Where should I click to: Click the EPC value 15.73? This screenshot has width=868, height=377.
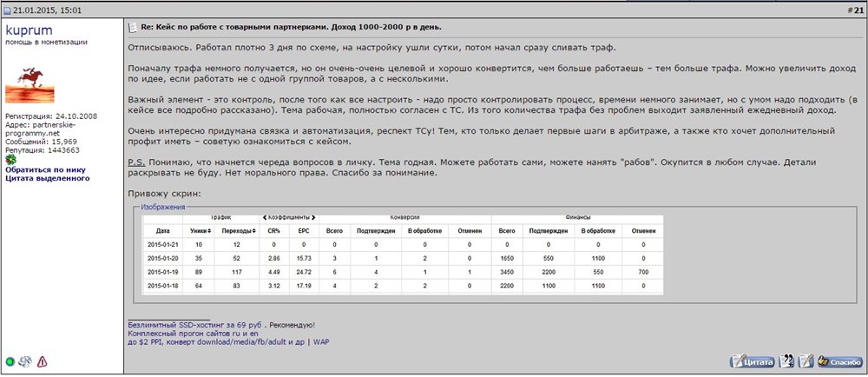[305, 259]
